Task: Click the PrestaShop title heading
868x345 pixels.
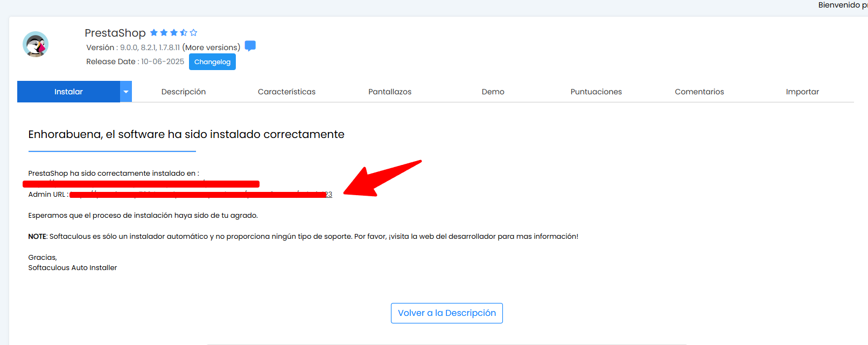Action: point(115,33)
